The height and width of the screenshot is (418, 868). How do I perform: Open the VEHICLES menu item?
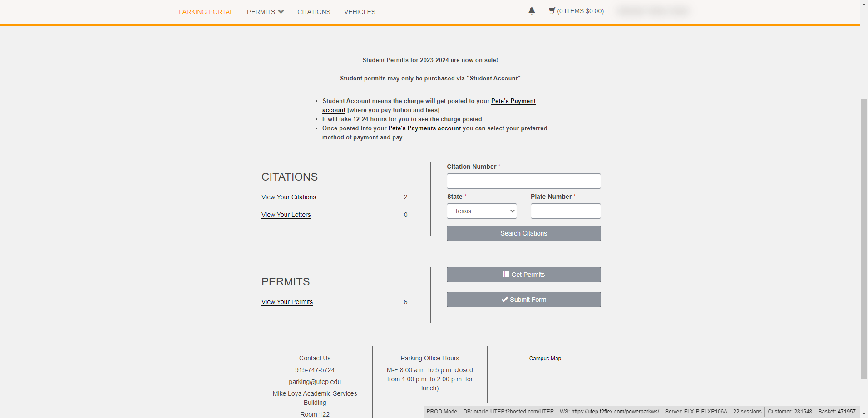coord(360,12)
